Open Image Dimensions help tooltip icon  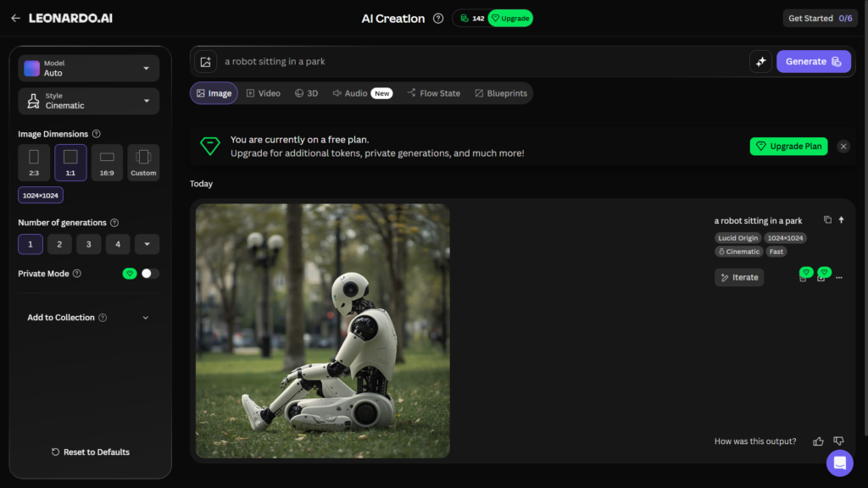point(97,134)
